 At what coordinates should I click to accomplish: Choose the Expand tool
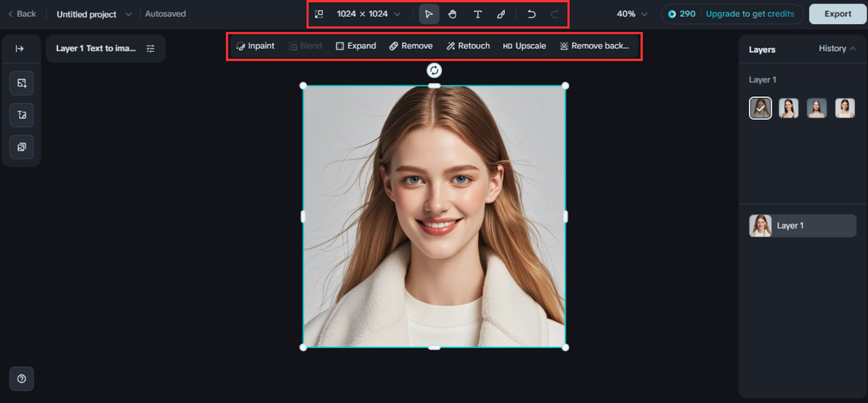tap(356, 46)
